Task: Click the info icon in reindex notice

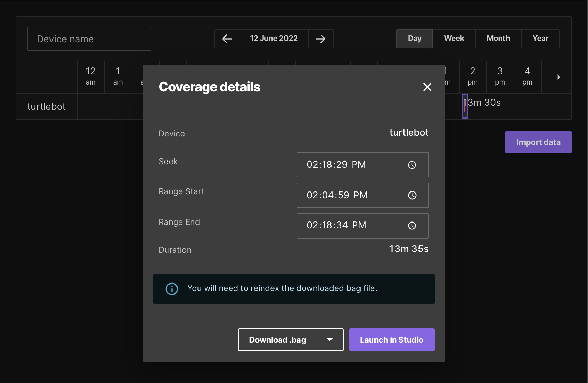Action: pos(172,289)
